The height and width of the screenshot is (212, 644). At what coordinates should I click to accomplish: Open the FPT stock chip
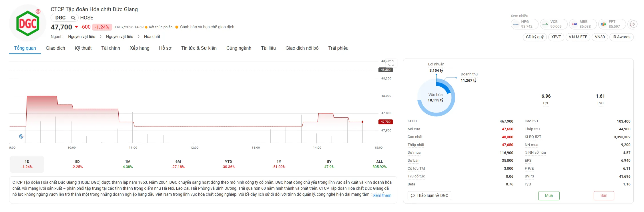[612, 24]
